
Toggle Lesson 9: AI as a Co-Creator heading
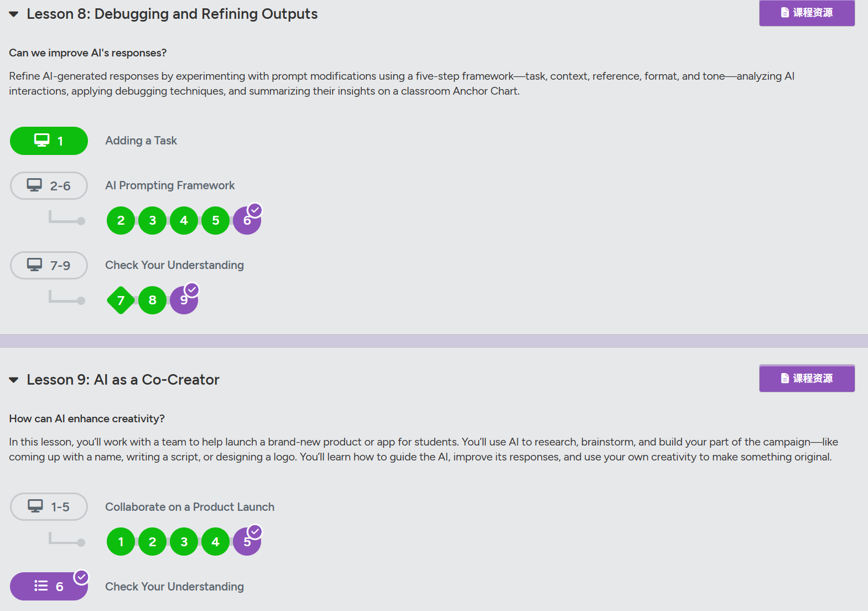123,380
